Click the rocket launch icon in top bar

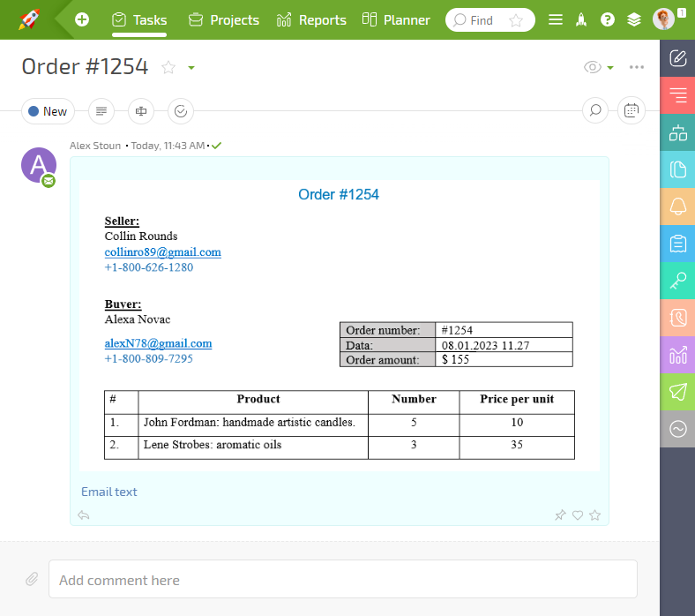tap(581, 19)
